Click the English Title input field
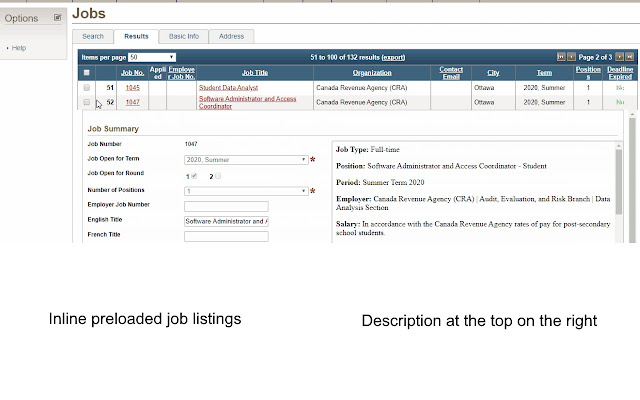640x400 pixels. (x=226, y=221)
